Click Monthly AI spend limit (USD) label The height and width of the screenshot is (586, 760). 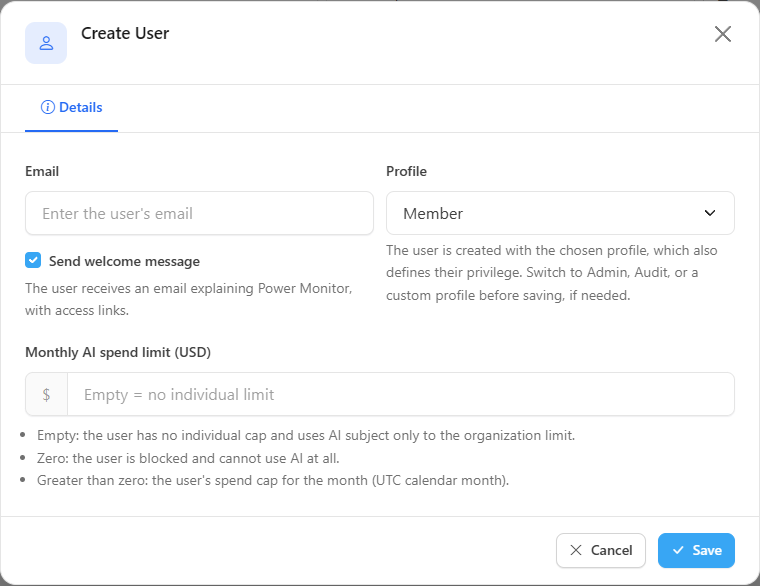[x=118, y=352]
